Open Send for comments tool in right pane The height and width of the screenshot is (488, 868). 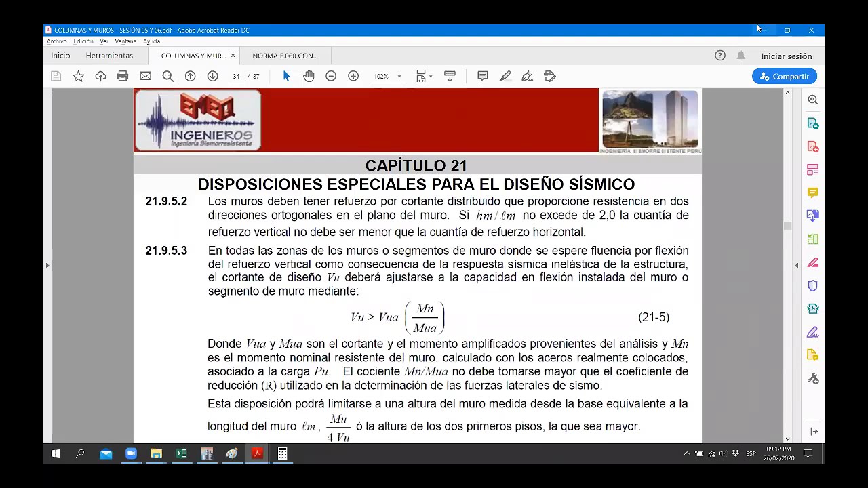[x=813, y=356]
